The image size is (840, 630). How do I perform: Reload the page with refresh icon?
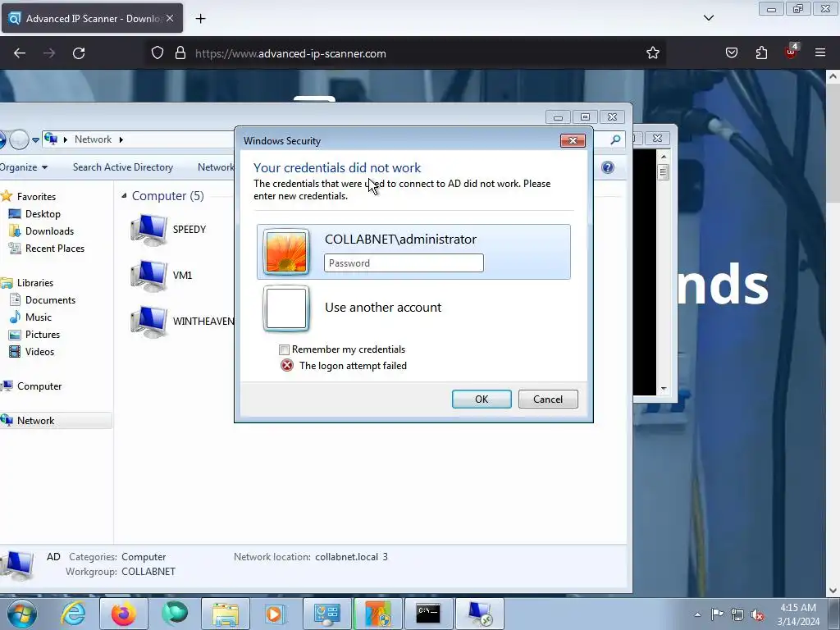[x=79, y=53]
